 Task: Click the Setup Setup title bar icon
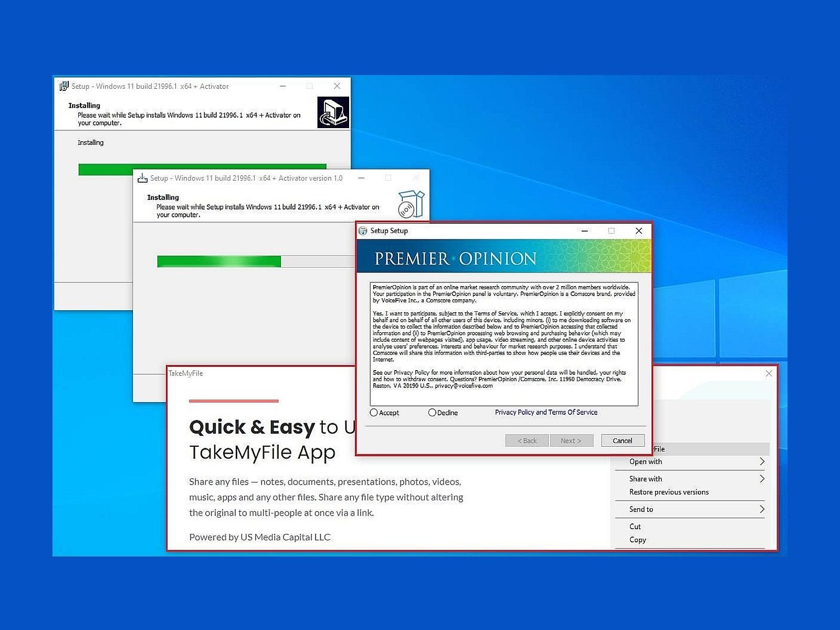pos(363,230)
